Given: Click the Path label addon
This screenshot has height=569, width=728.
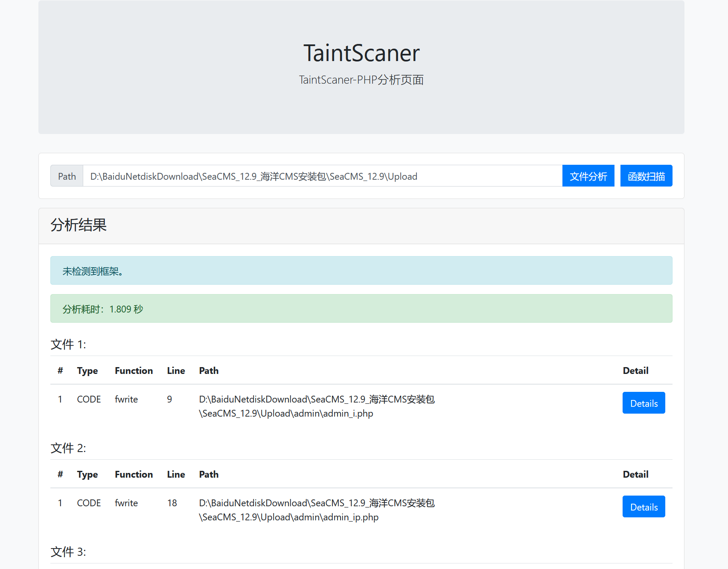Looking at the screenshot, I should point(67,176).
